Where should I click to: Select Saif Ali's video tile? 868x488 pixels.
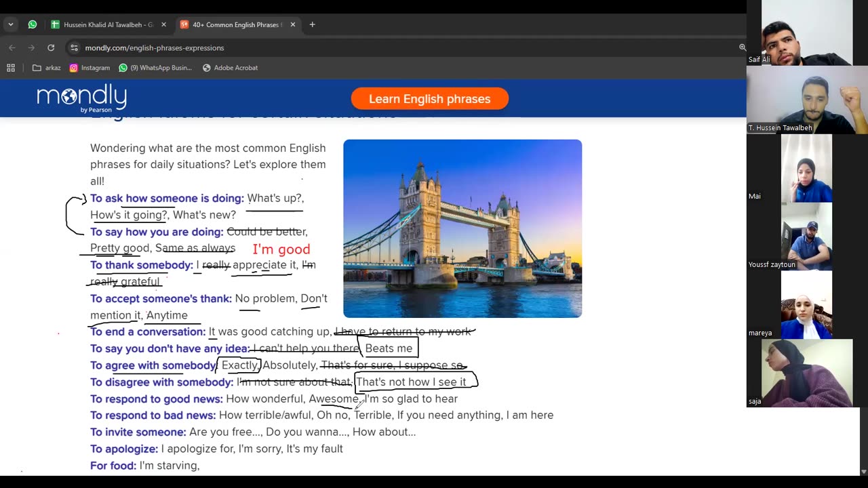click(x=807, y=33)
